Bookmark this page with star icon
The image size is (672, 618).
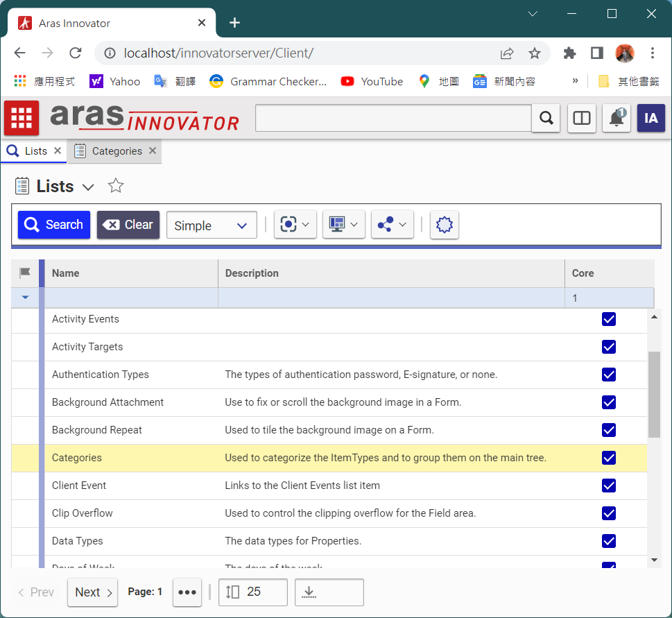tap(535, 53)
